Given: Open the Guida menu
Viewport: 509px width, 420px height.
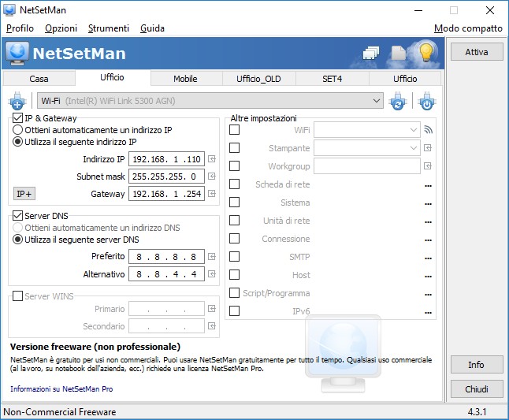Looking at the screenshot, I should point(152,28).
